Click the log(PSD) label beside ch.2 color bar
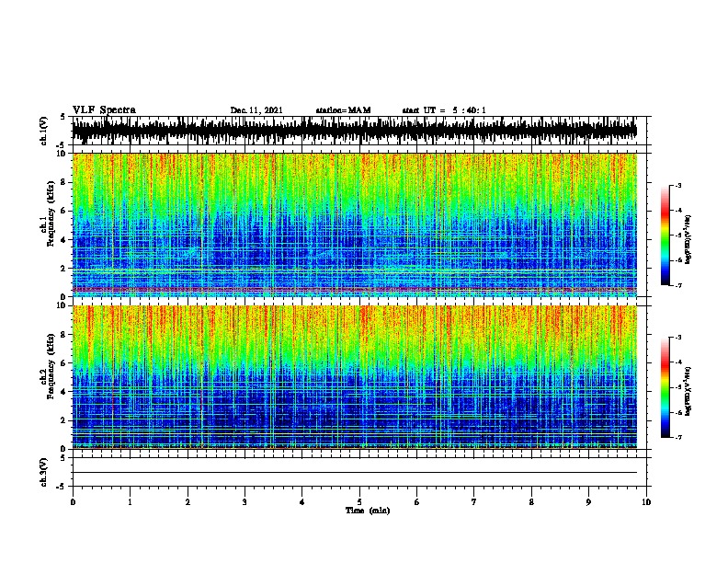Viewport: 728px width, 563px height. point(688,391)
